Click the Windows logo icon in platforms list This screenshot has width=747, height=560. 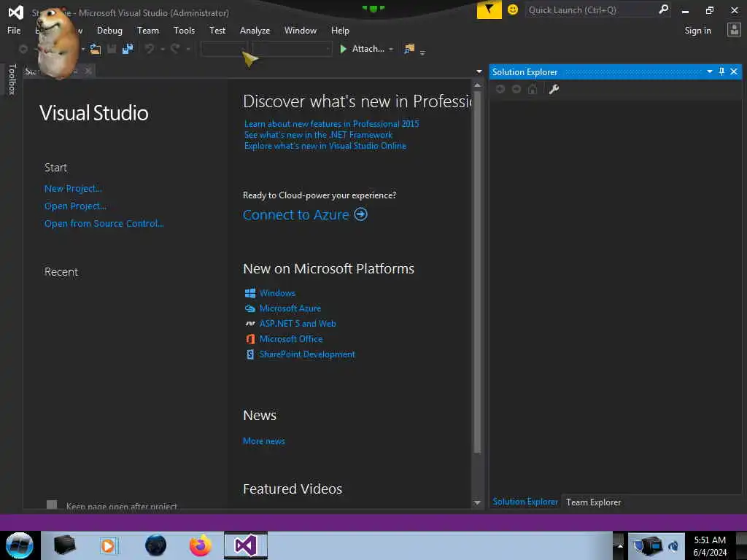pos(250,293)
